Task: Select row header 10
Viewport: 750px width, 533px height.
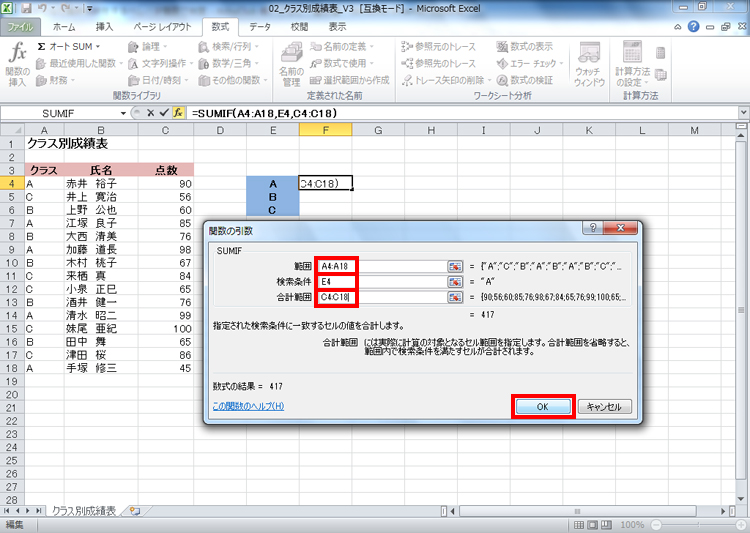Action: (x=12, y=263)
